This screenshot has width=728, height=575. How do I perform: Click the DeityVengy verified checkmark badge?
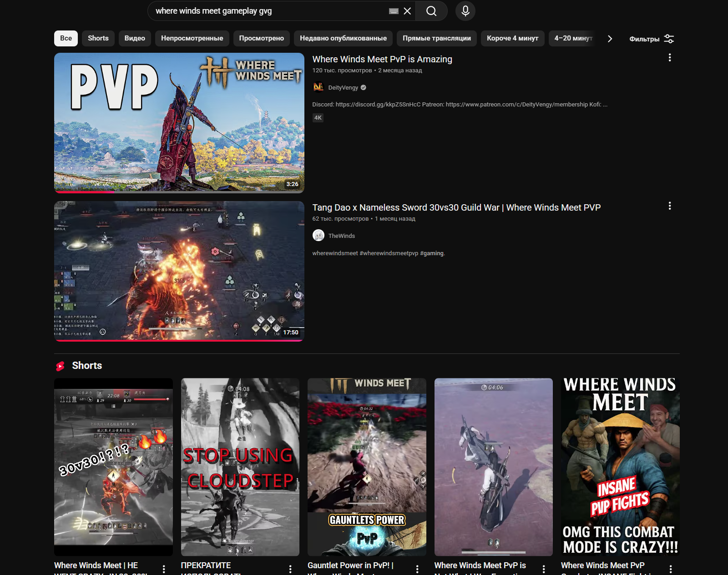click(x=364, y=87)
